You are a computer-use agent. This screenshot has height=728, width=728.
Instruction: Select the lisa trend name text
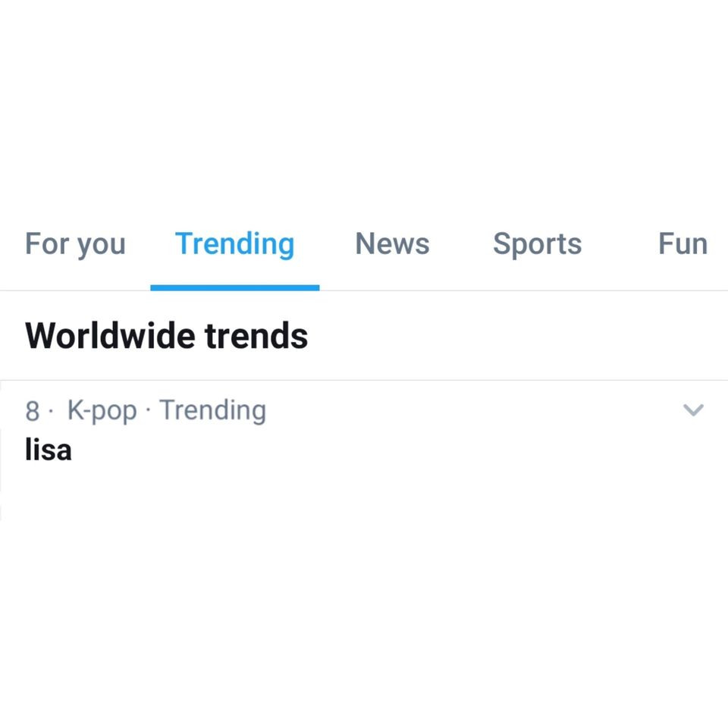tap(48, 449)
